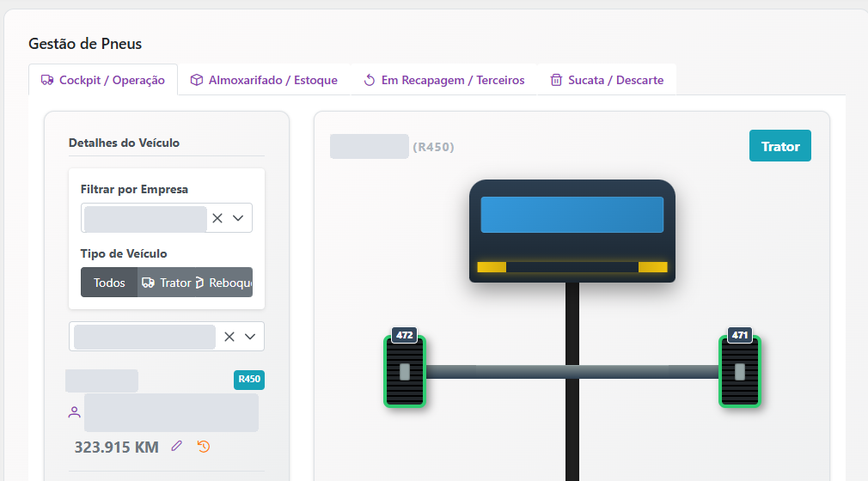Expand the vehicle selection dropdown
The height and width of the screenshot is (481, 868).
250,337
